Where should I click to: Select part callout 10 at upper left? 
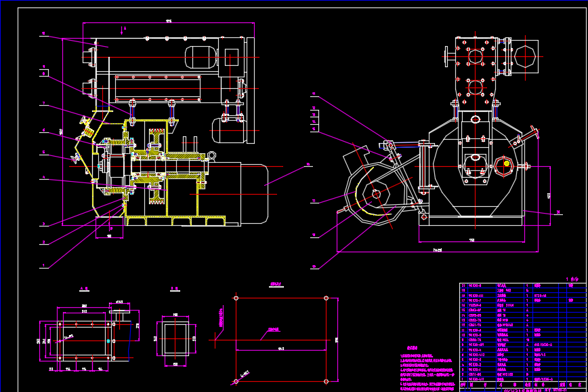(x=43, y=34)
